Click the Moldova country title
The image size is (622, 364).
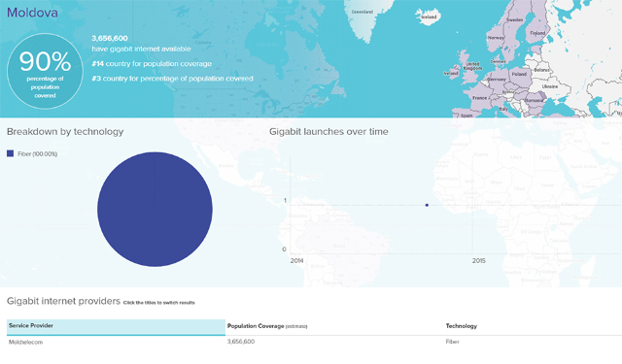(32, 13)
